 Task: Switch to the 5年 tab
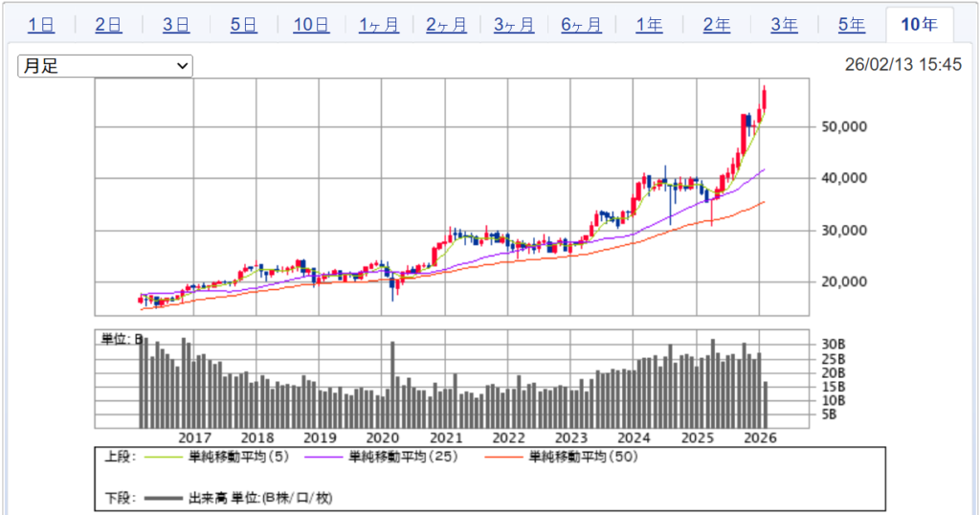852,25
